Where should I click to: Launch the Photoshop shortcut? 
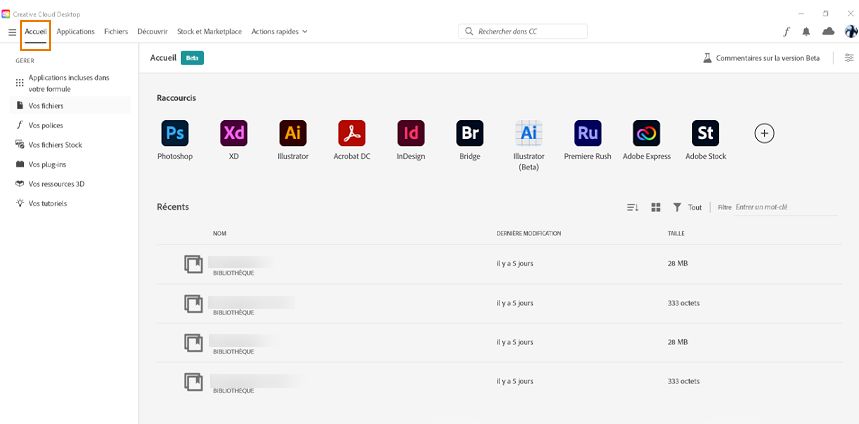[175, 133]
